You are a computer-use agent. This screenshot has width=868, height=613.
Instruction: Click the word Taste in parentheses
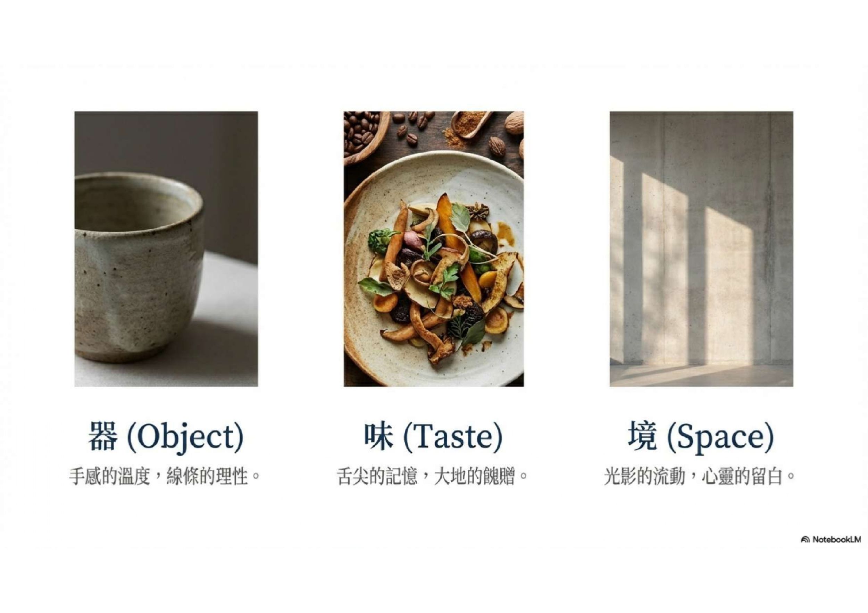(453, 437)
